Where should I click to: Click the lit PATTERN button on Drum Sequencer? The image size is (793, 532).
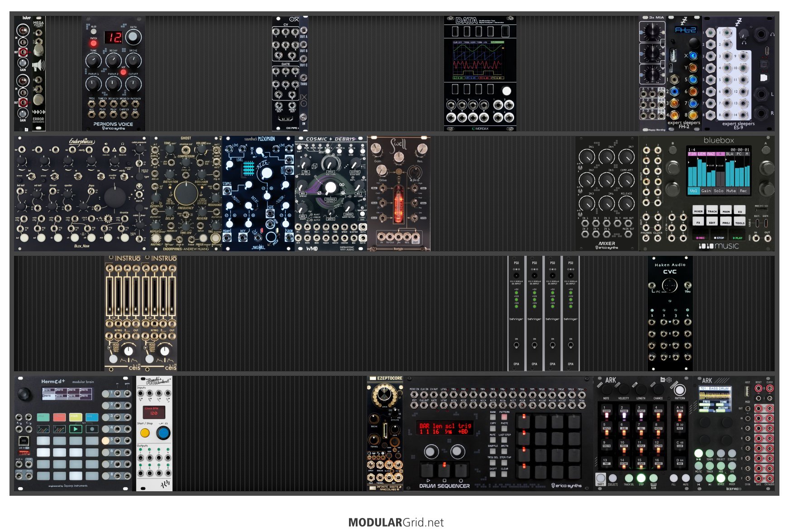point(504,417)
